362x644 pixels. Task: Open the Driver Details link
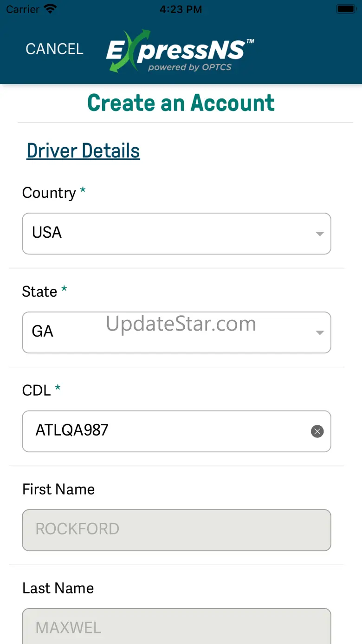pos(83,151)
